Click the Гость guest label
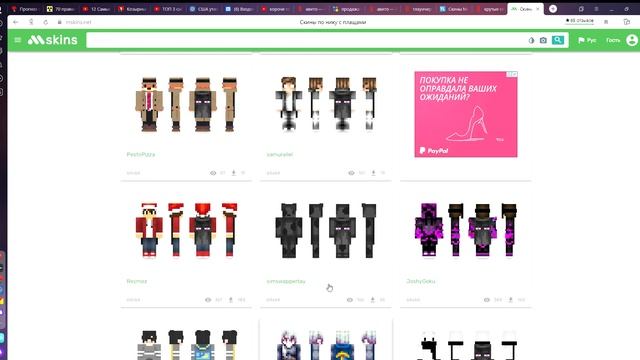The height and width of the screenshot is (360, 640). (613, 40)
